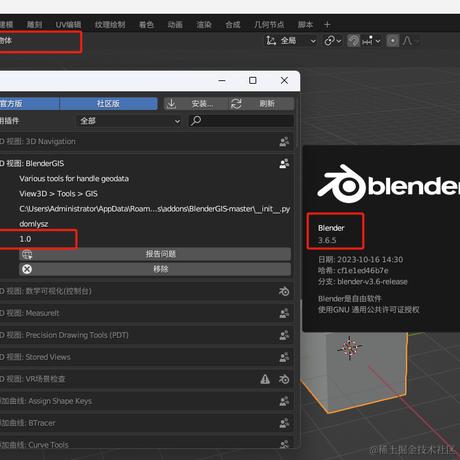
Task: Expand Precision Drawing Tools (PDT) row
Action: tap(146, 335)
